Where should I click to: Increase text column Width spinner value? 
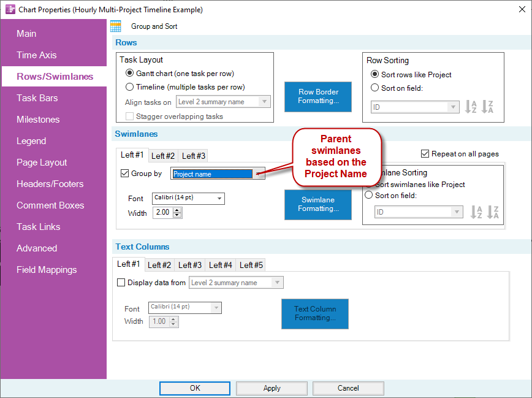point(173,320)
